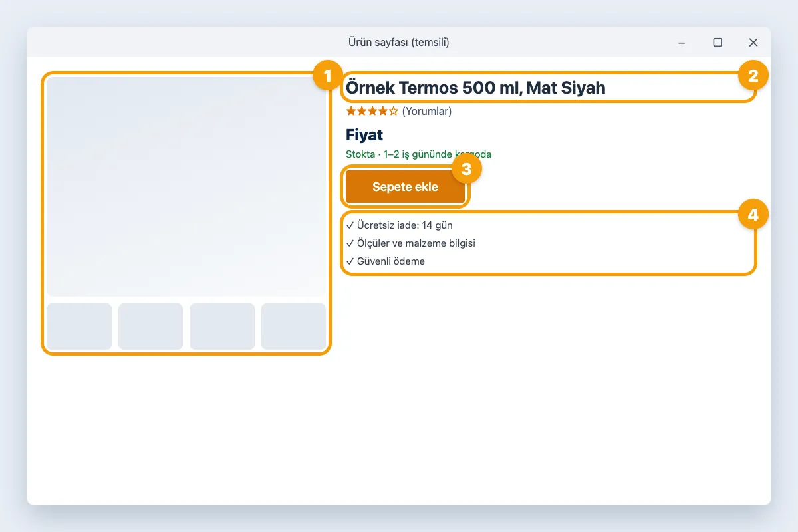Close the product page window
798x532 pixels.
pyautogui.click(x=753, y=43)
